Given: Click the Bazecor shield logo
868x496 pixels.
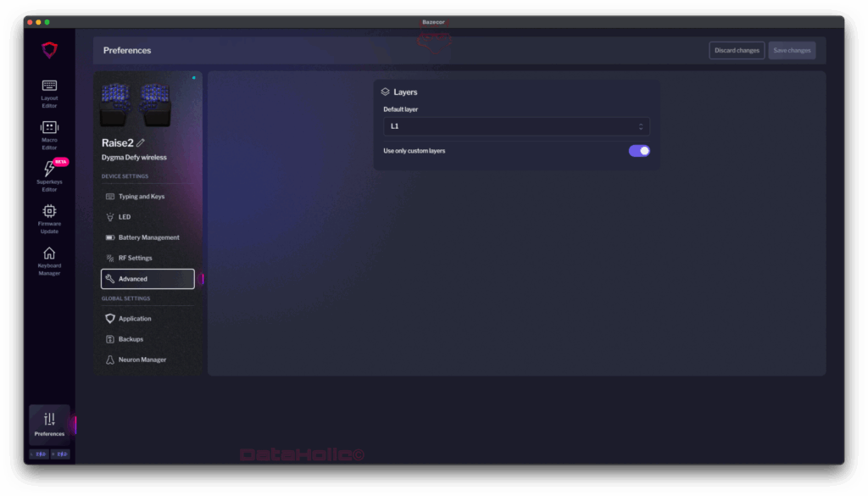Looking at the screenshot, I should coord(49,51).
